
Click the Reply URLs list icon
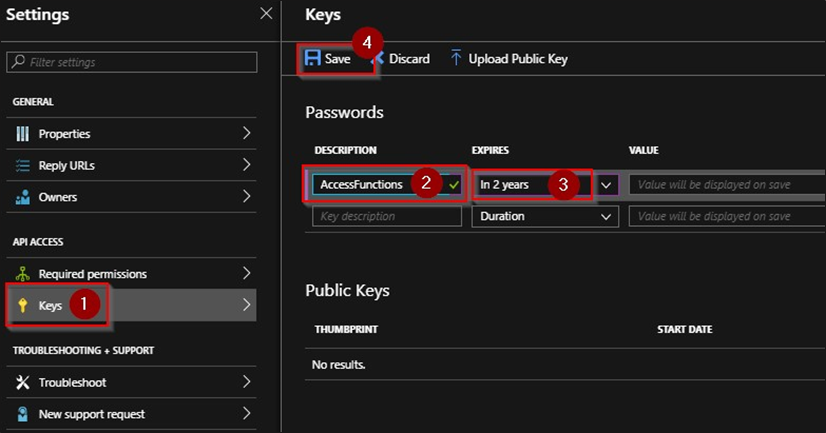click(x=23, y=166)
